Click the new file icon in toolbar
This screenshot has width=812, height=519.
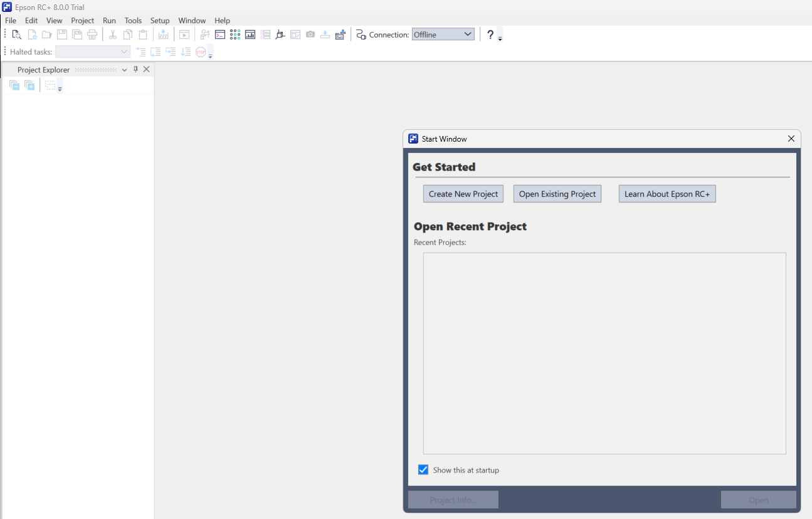(32, 34)
